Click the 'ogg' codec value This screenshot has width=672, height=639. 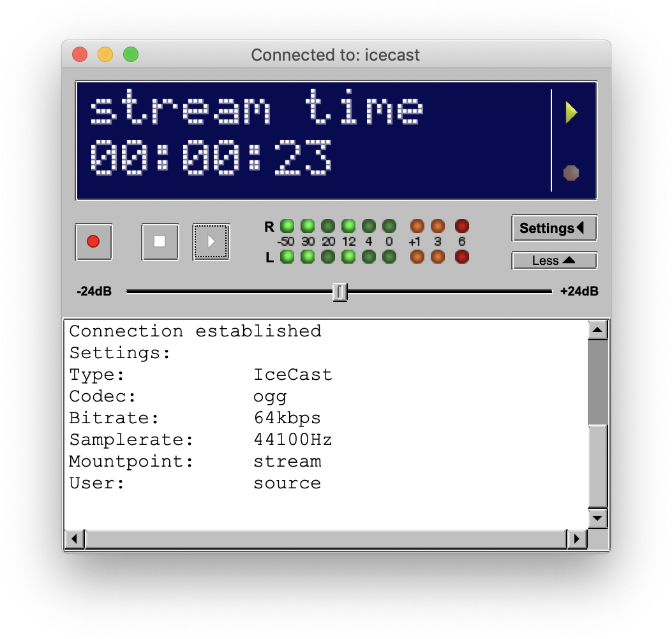tap(269, 397)
